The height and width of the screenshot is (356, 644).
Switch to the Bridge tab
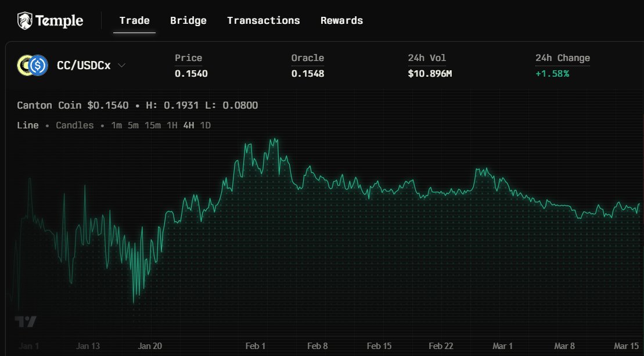pyautogui.click(x=188, y=20)
